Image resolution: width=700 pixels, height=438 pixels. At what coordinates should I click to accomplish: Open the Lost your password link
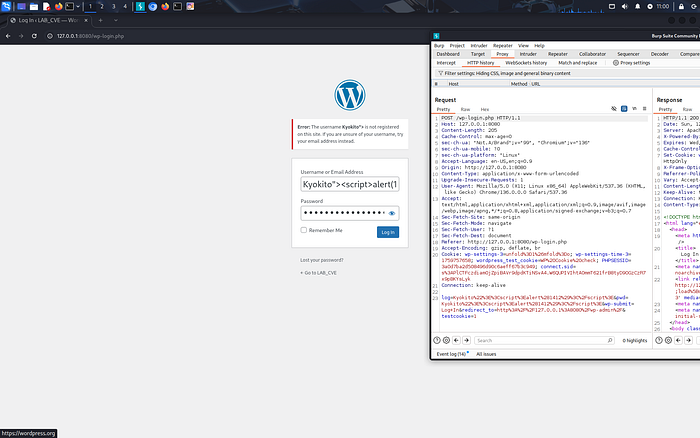tap(322, 260)
